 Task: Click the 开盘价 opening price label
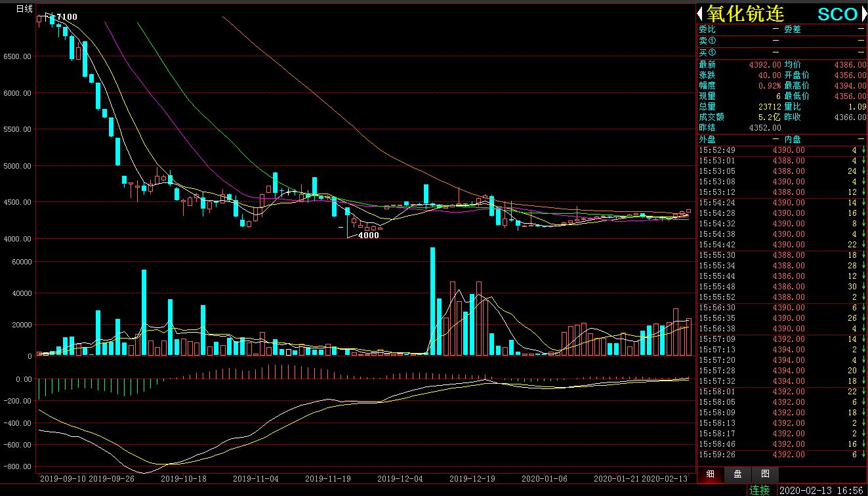pyautogui.click(x=797, y=75)
